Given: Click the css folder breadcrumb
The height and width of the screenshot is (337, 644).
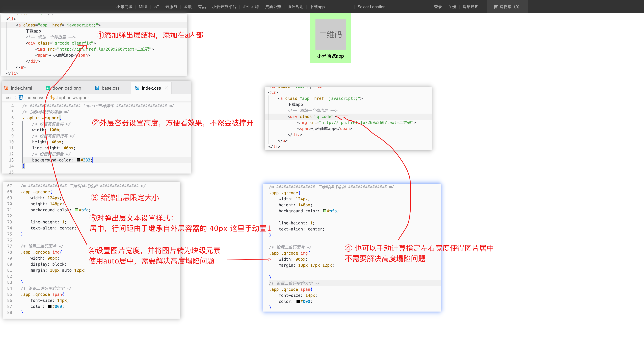Looking at the screenshot, I should (9, 98).
